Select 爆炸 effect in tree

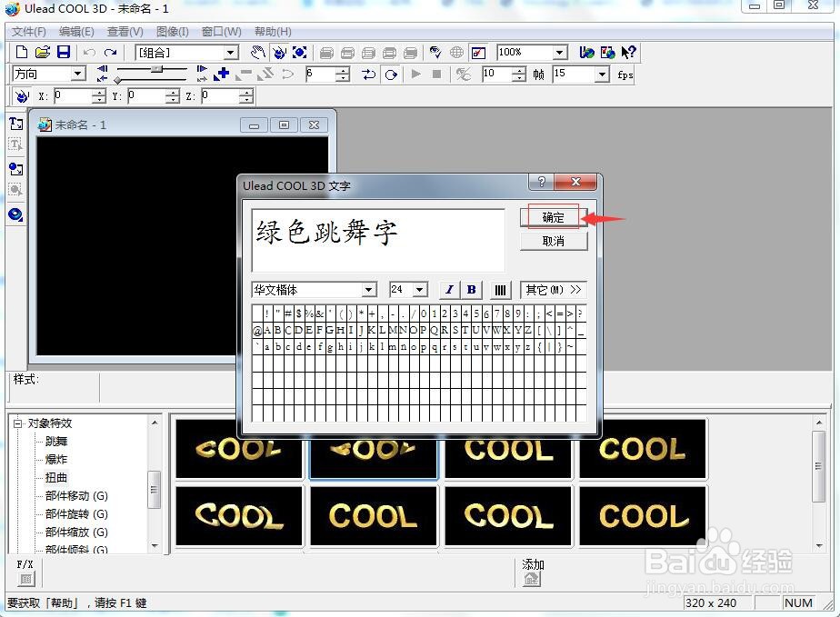click(x=56, y=460)
